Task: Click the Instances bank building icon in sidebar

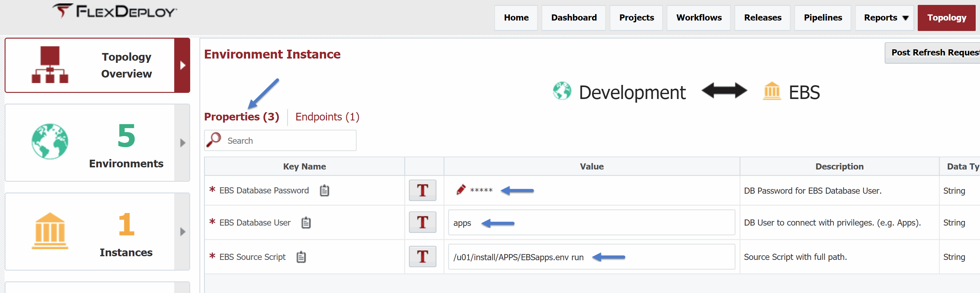Action: [x=50, y=231]
